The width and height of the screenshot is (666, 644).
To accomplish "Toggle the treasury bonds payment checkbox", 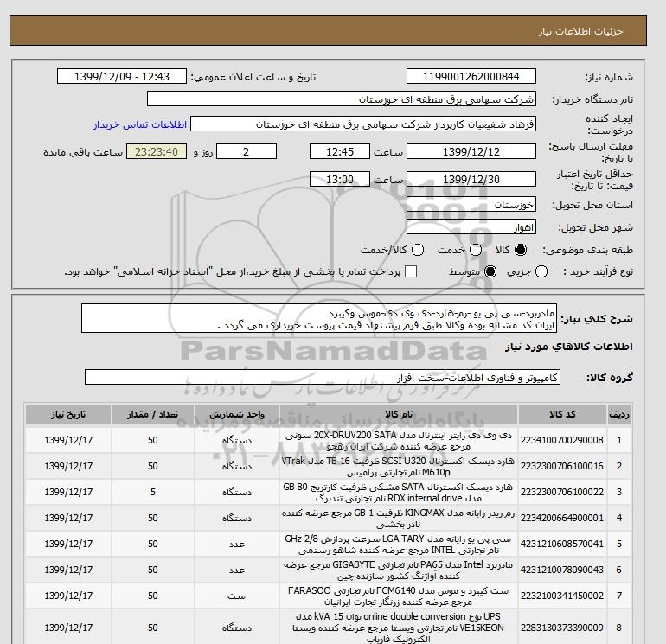I will click(411, 272).
